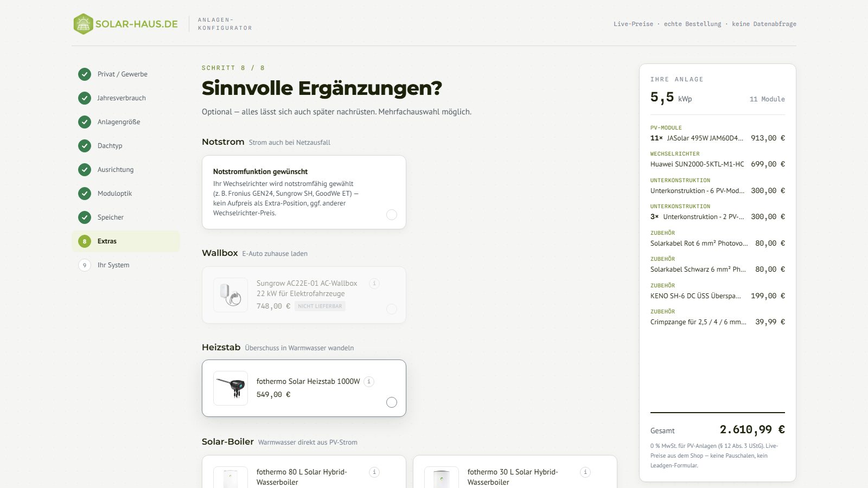
Task: Click the Sungrow Wallbox product image
Action: (x=231, y=295)
